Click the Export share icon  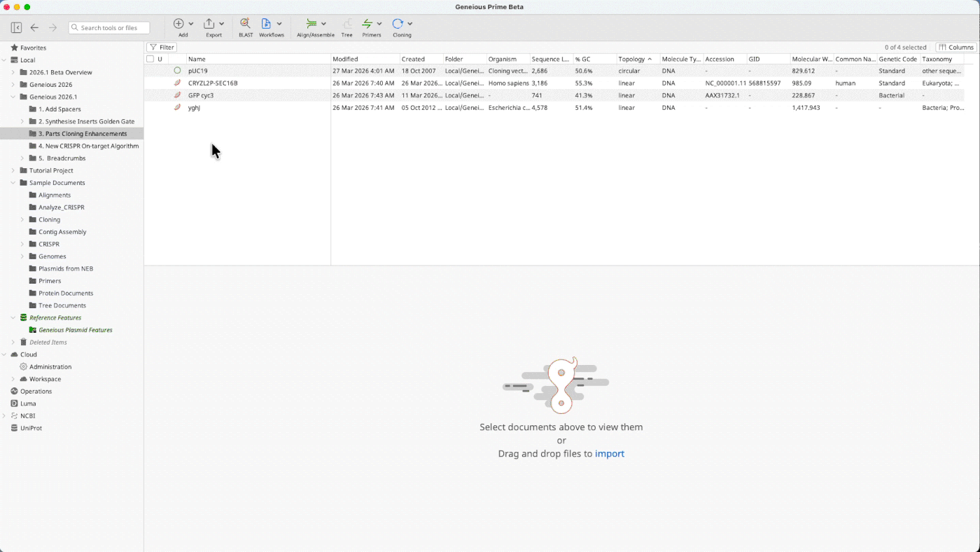pyautogui.click(x=209, y=24)
